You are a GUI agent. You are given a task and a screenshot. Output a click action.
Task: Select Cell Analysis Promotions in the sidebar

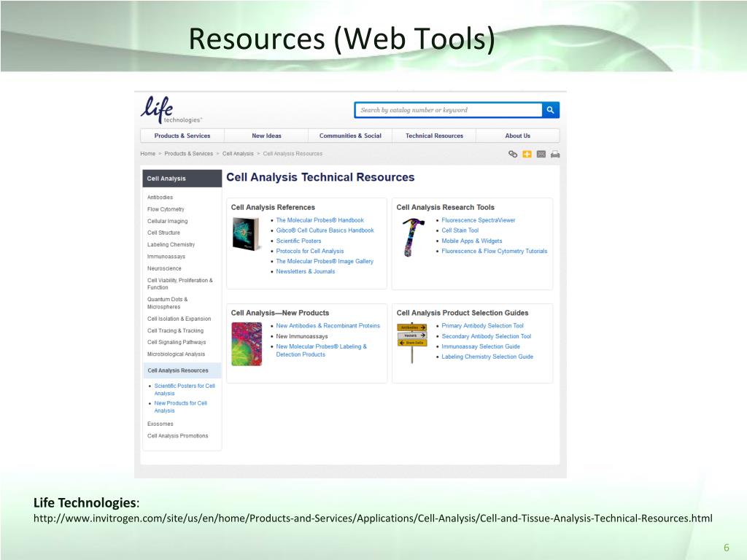coord(178,436)
